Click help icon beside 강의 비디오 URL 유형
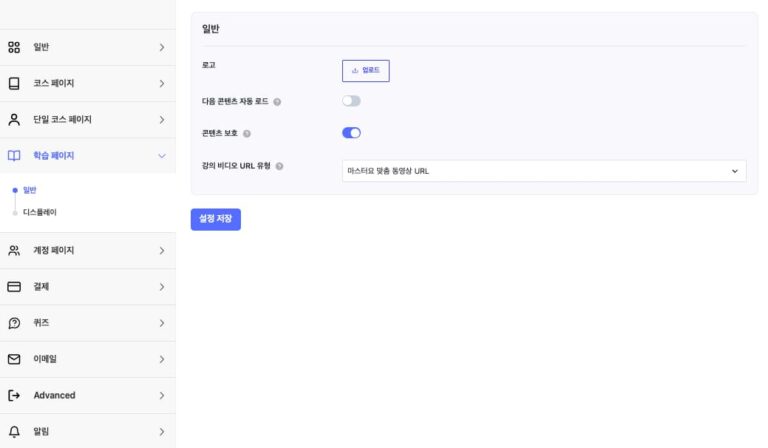 pyautogui.click(x=280, y=166)
